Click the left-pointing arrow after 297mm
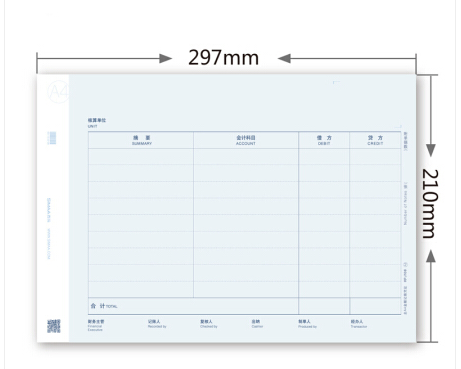 [284, 59]
